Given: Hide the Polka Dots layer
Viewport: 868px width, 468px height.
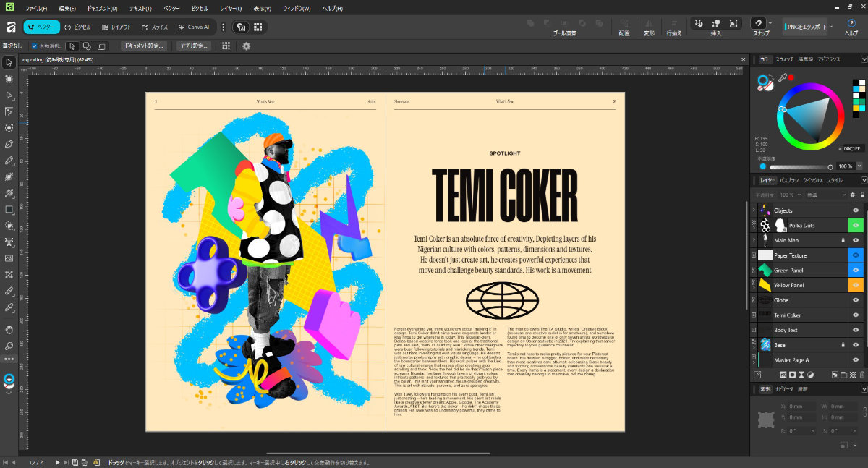Looking at the screenshot, I should tap(856, 226).
